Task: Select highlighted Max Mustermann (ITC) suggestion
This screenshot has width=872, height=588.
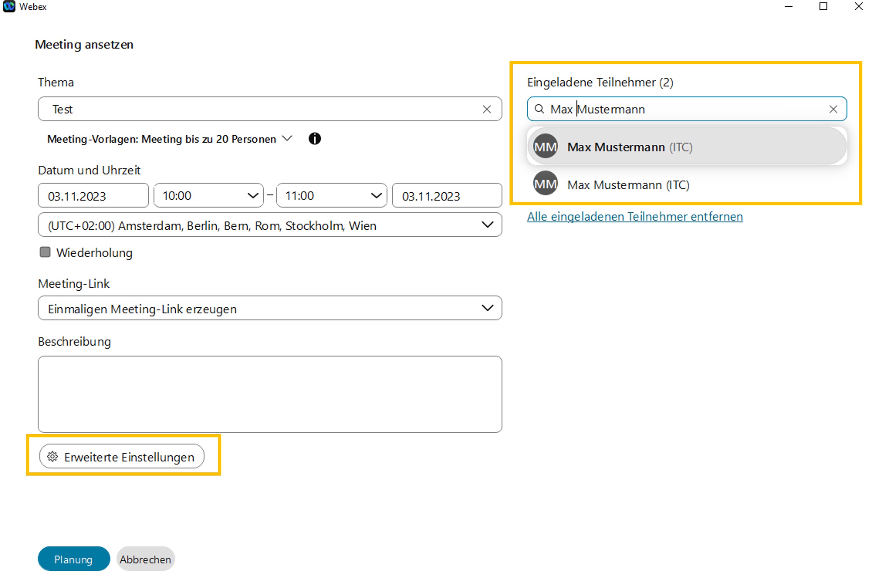Action: pos(630,147)
